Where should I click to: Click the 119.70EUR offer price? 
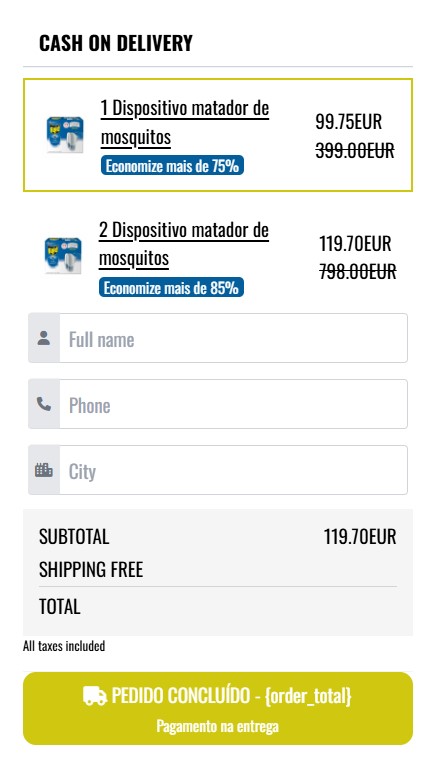(355, 244)
